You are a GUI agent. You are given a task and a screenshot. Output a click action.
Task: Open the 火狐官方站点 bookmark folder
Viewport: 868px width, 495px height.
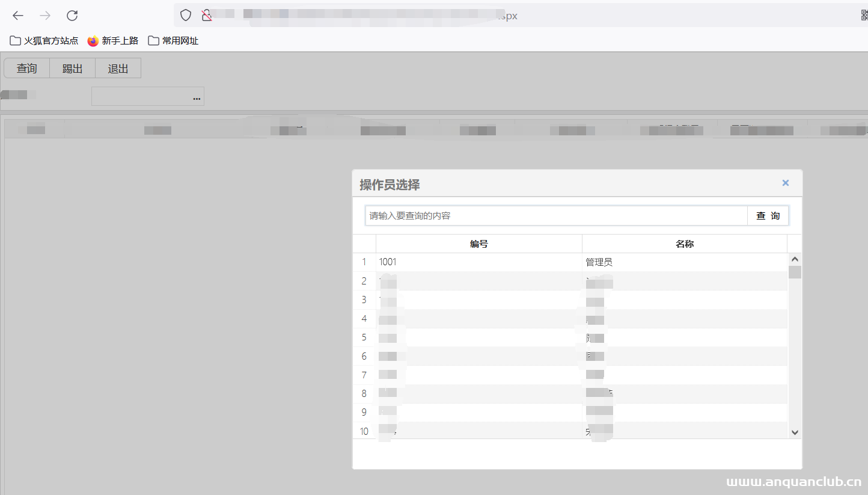coord(44,41)
